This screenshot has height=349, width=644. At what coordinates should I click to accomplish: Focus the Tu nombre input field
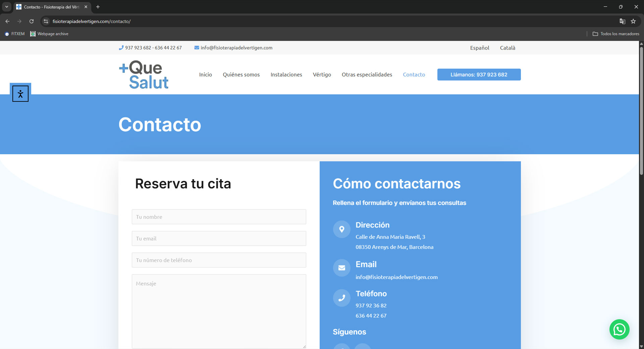coord(219,217)
